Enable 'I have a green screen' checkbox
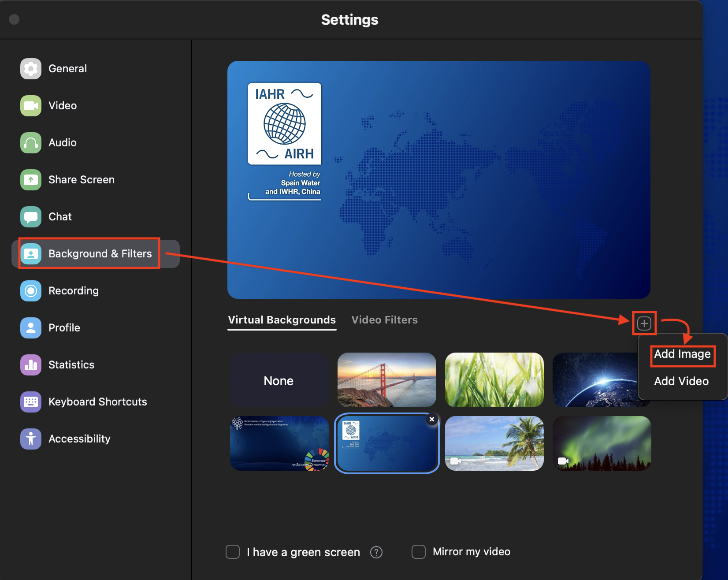This screenshot has height=580, width=728. click(233, 552)
